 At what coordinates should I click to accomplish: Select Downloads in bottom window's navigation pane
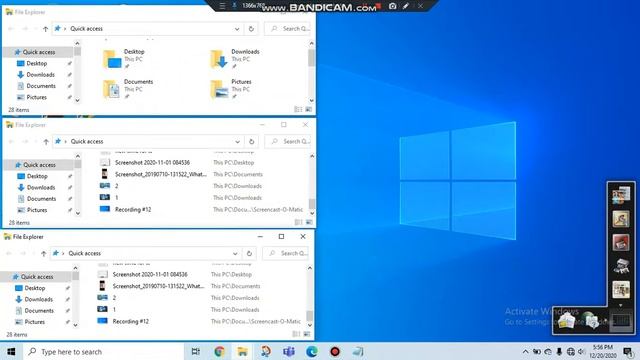(x=38, y=299)
